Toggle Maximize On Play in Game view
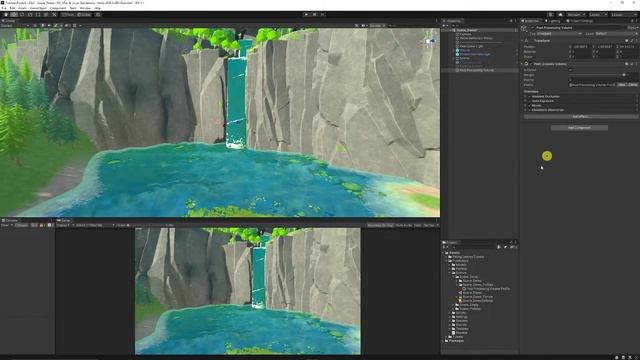Screen dimensions: 640x360 click(380, 225)
